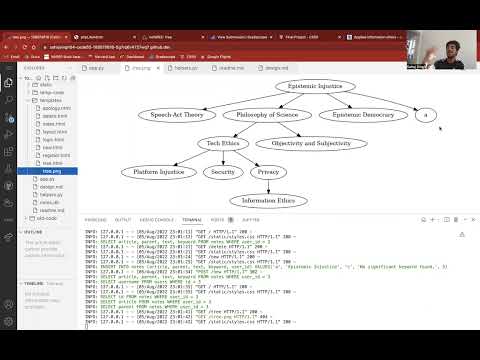Open the DEBUG CONSOLE panel tab

[x=157, y=220]
